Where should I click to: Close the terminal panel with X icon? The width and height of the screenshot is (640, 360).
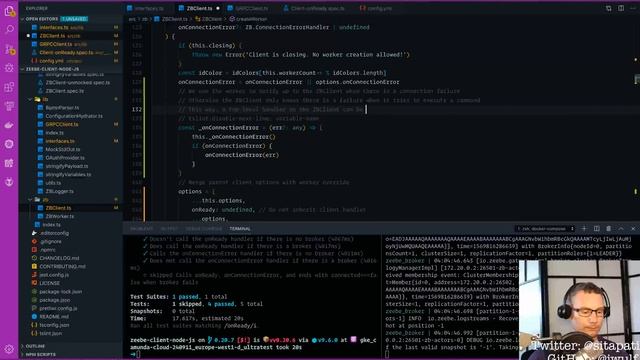click(633, 229)
